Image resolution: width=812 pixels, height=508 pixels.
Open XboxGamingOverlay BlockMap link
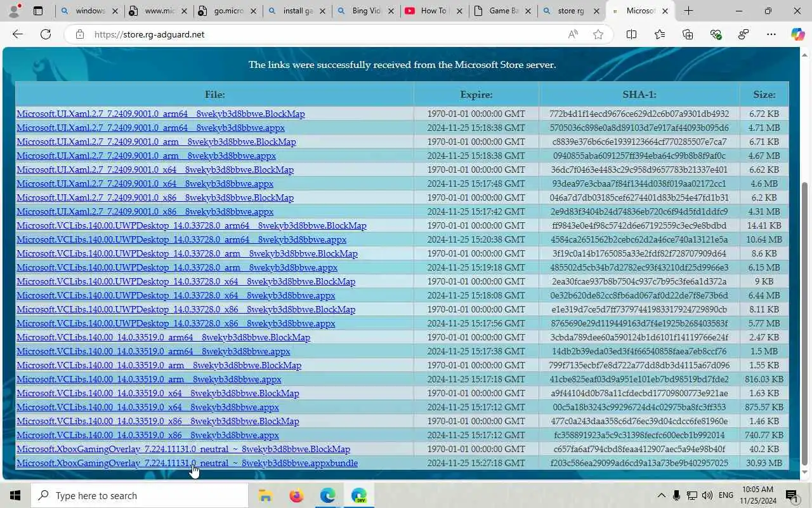pyautogui.click(x=183, y=449)
